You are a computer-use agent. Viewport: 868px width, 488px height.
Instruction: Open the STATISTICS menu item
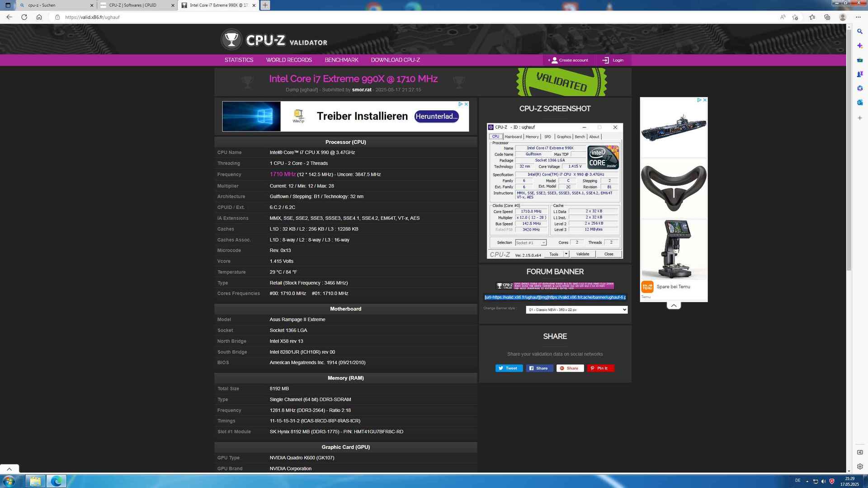[239, 60]
